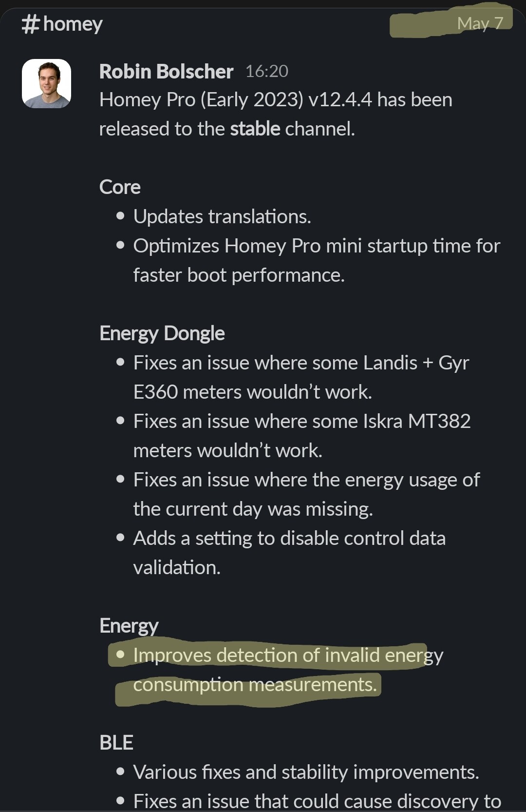The width and height of the screenshot is (526, 812).
Task: Open the #homey channel header
Action: tap(62, 24)
